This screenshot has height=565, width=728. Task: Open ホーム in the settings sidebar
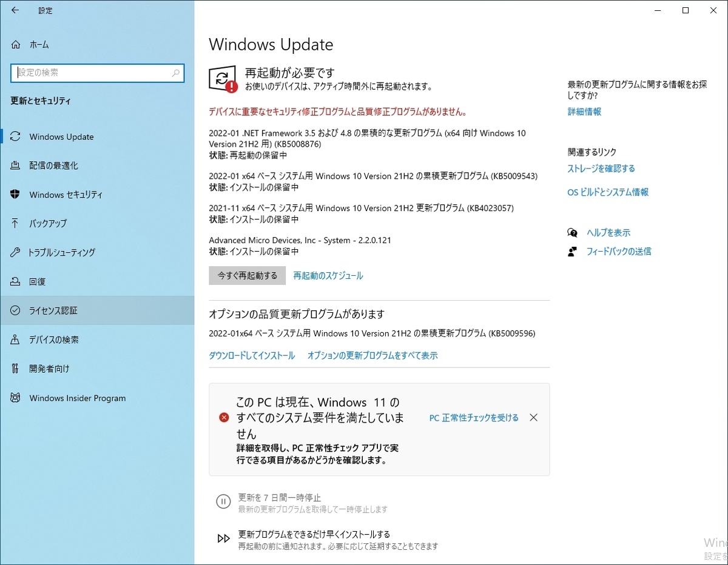pyautogui.click(x=97, y=44)
